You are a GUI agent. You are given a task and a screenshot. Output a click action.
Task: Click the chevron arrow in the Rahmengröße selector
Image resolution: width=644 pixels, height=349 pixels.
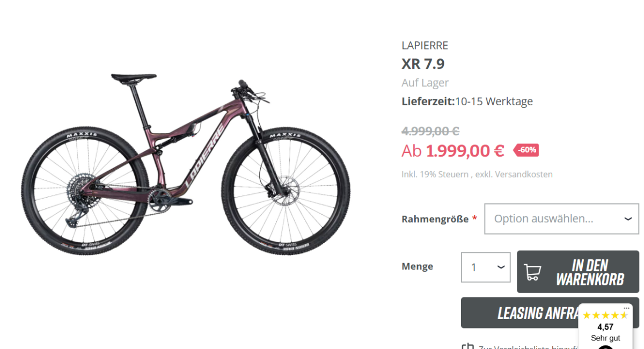pos(628,219)
